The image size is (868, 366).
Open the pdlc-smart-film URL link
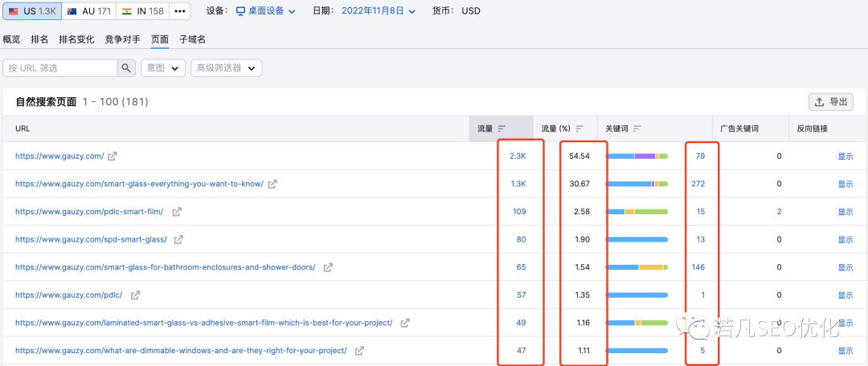(x=89, y=212)
